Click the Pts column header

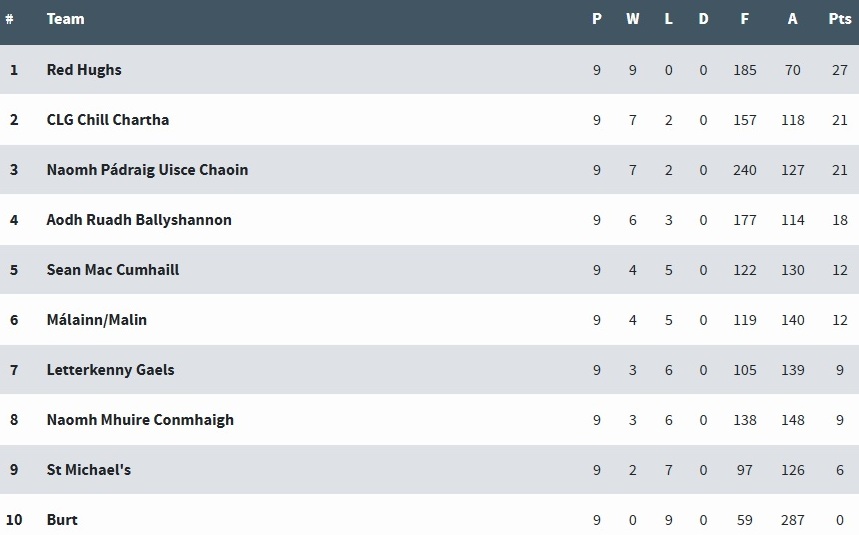pyautogui.click(x=839, y=19)
